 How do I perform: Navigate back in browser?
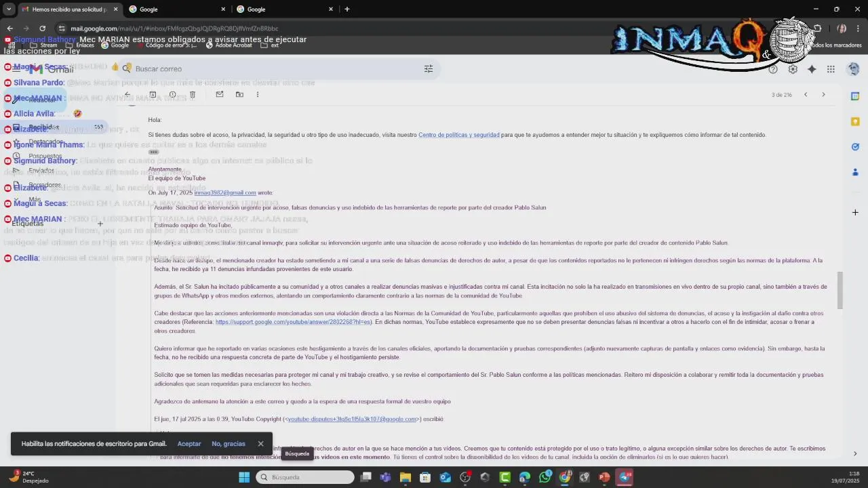point(9,28)
